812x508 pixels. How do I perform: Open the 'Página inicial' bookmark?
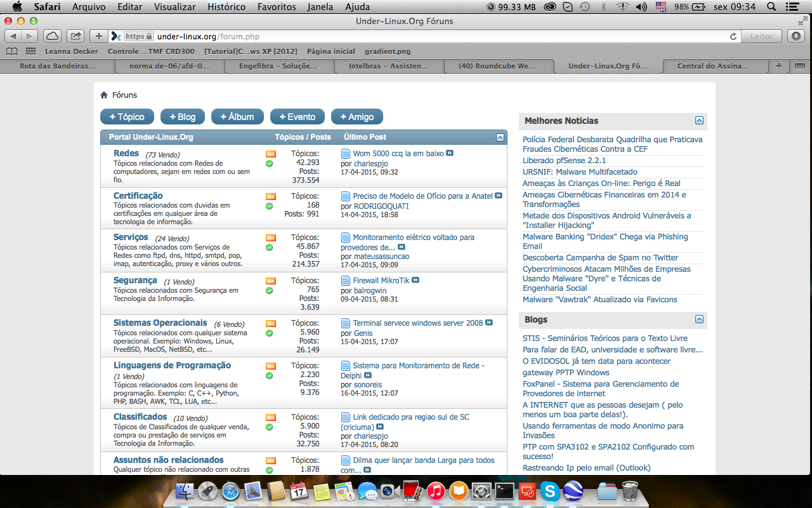tap(331, 51)
